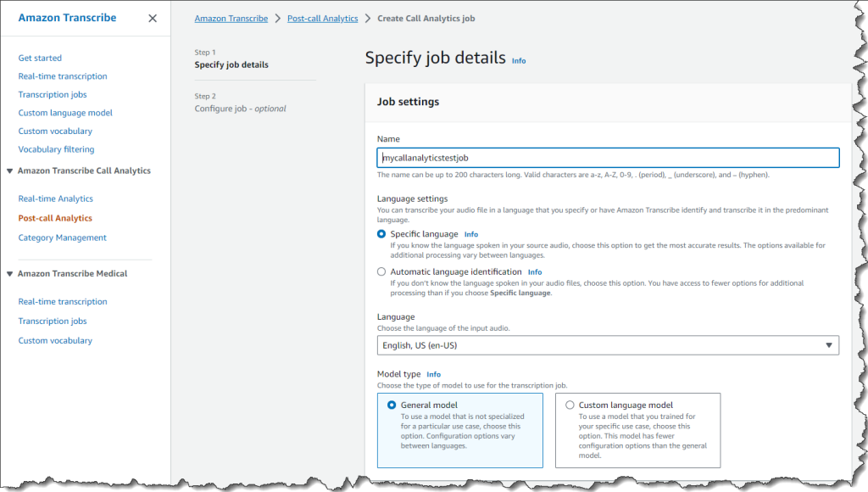Go to top Real-time transcription link

point(63,75)
